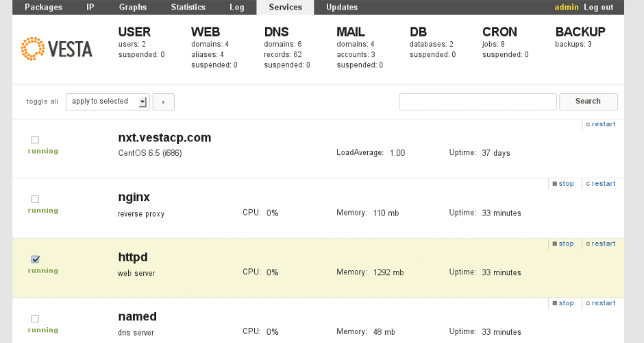The image size is (644, 343).
Task: Tick the nxt.vestacp.com checkbox
Action: pos(36,140)
